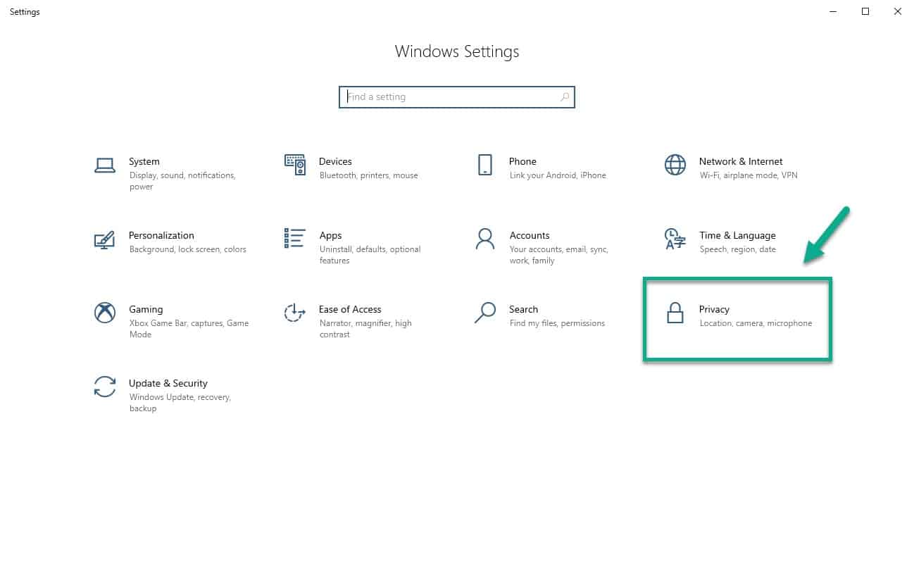Screen dimensions: 914x588
Task: Open Time & Language label
Action: coord(737,235)
